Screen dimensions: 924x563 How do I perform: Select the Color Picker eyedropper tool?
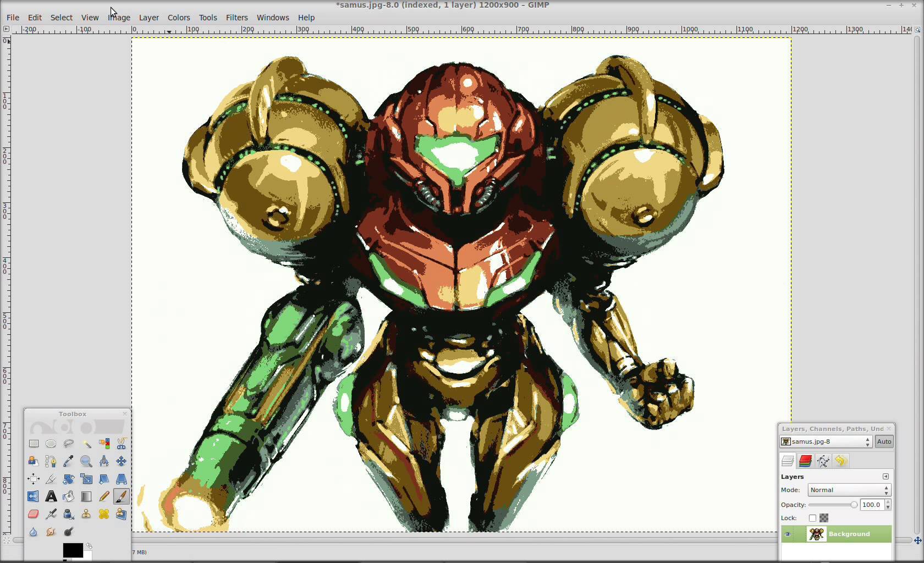coord(69,461)
